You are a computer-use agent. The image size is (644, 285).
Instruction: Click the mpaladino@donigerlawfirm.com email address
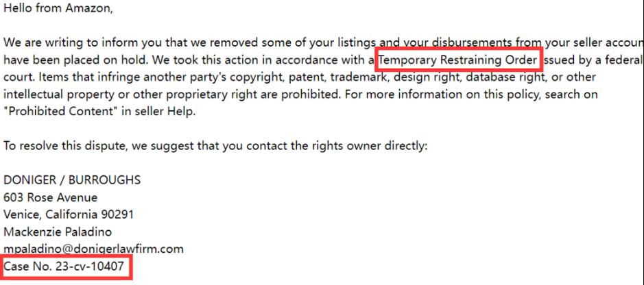click(x=94, y=249)
